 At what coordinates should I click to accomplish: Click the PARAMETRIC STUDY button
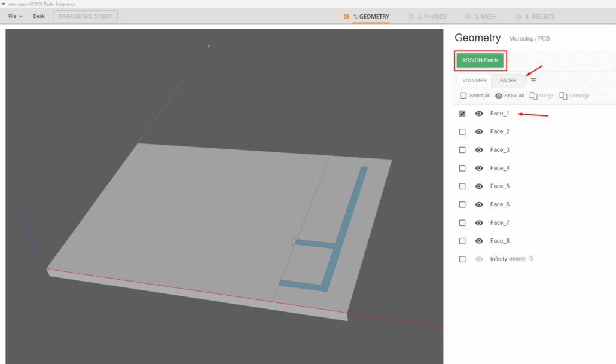tap(85, 16)
